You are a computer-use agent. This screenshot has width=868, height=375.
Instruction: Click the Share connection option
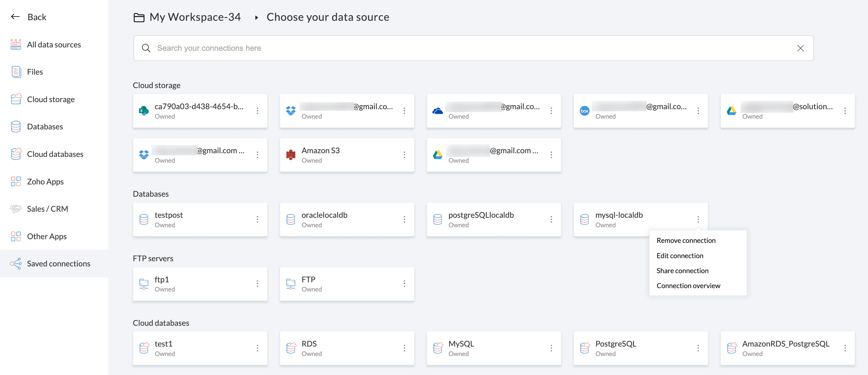tap(682, 271)
